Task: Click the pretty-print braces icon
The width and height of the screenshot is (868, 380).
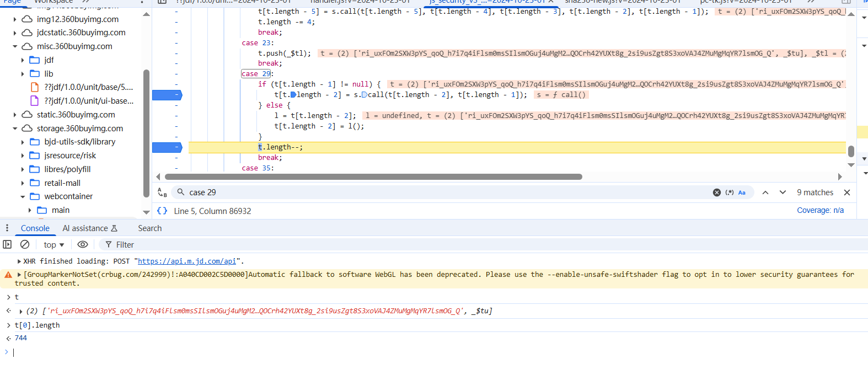Action: [162, 211]
